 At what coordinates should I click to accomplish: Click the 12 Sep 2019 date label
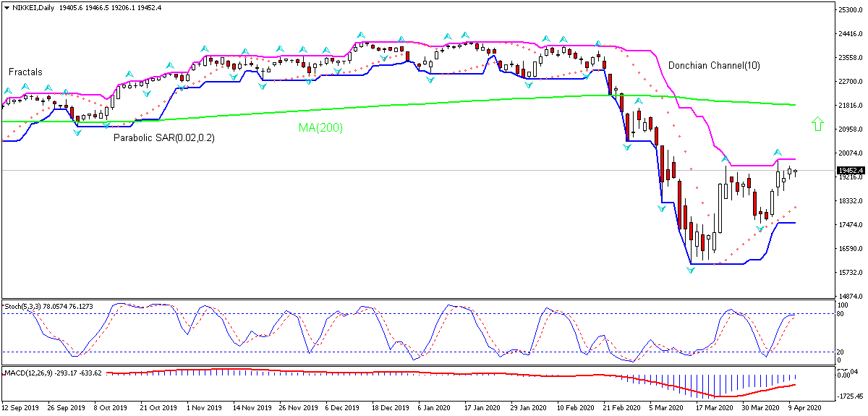tap(20, 408)
